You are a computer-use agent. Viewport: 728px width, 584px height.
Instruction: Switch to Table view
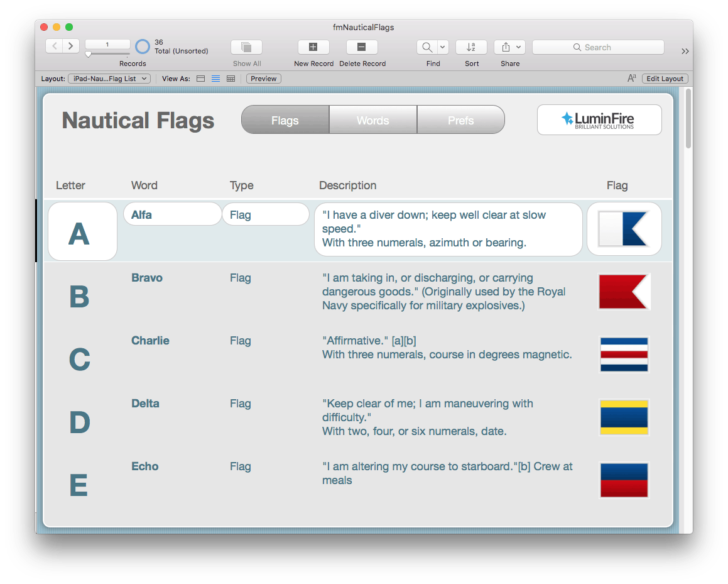coord(231,79)
